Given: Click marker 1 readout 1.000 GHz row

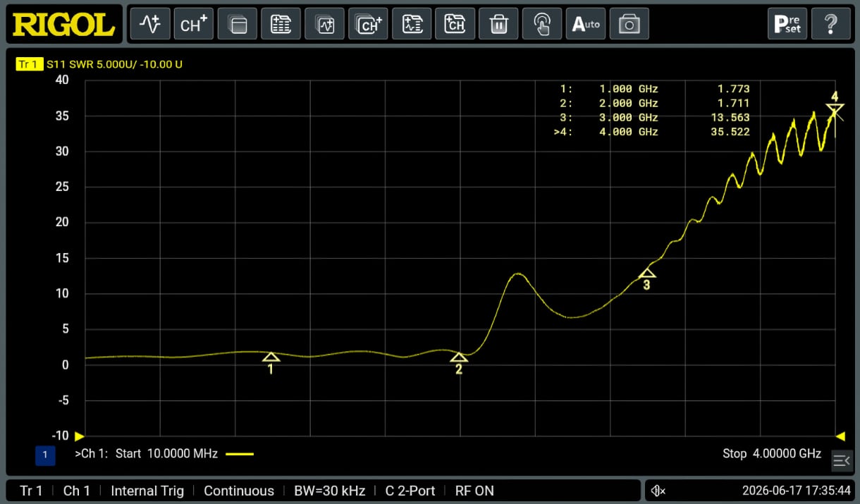Looking at the screenshot, I should point(655,89).
